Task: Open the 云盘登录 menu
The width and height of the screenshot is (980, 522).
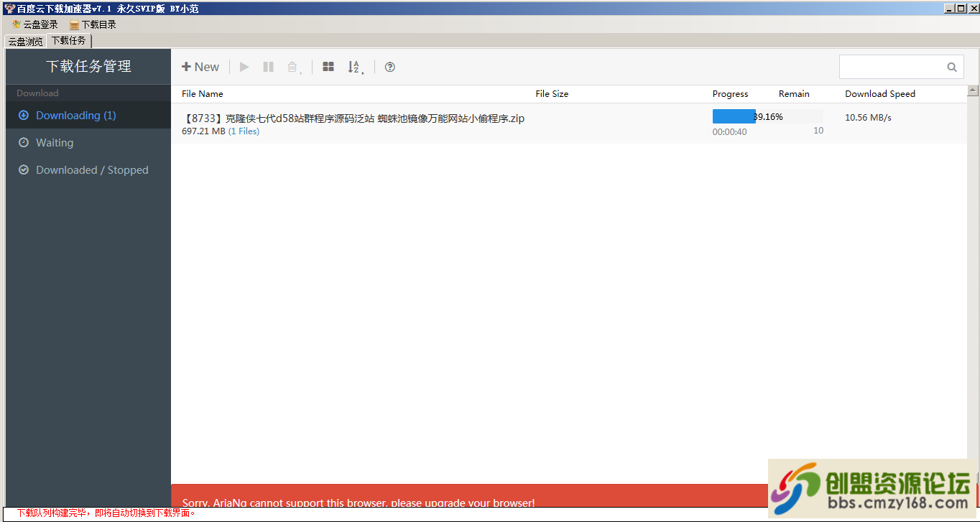Action: [x=34, y=24]
